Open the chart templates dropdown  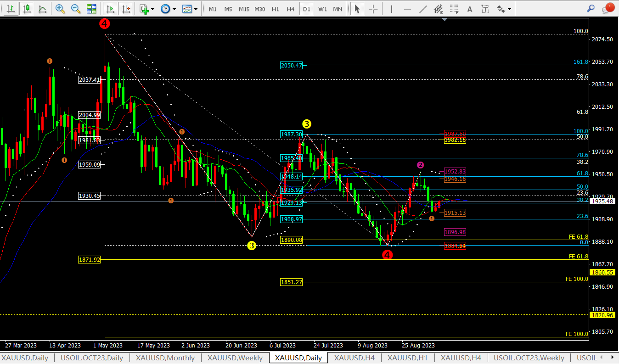190,9
